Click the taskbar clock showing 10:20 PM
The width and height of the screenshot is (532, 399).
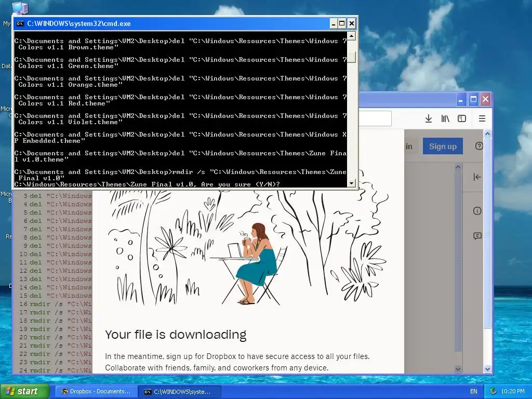pos(513,392)
